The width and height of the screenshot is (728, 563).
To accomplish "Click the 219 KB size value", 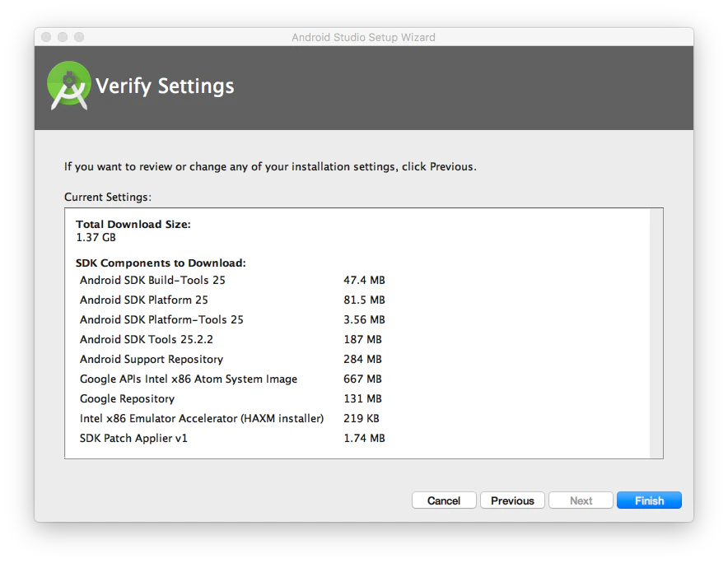I will point(362,418).
